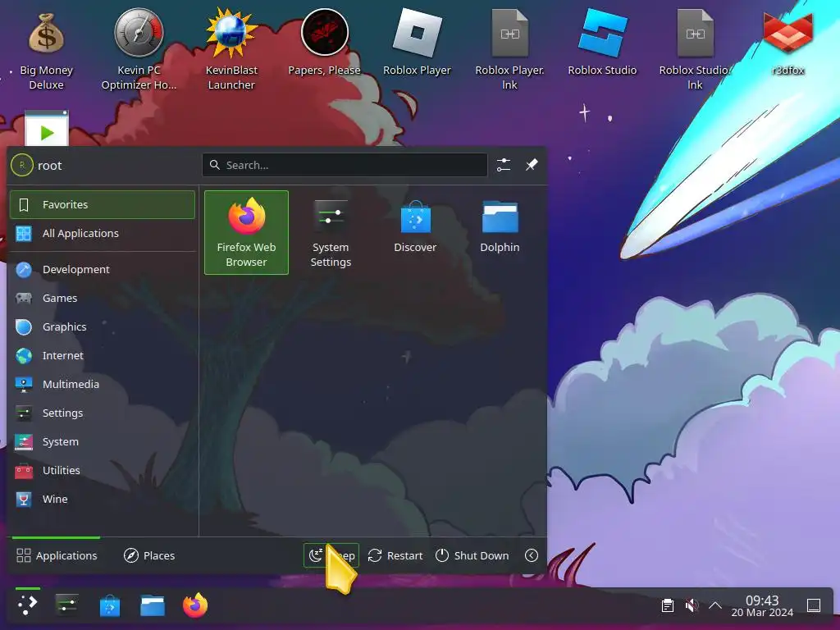
Task: Open Discover from the taskbar
Action: point(110,606)
